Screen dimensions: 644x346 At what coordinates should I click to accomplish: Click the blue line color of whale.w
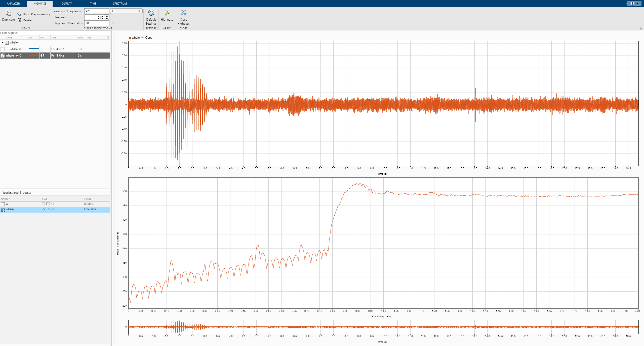click(x=34, y=49)
